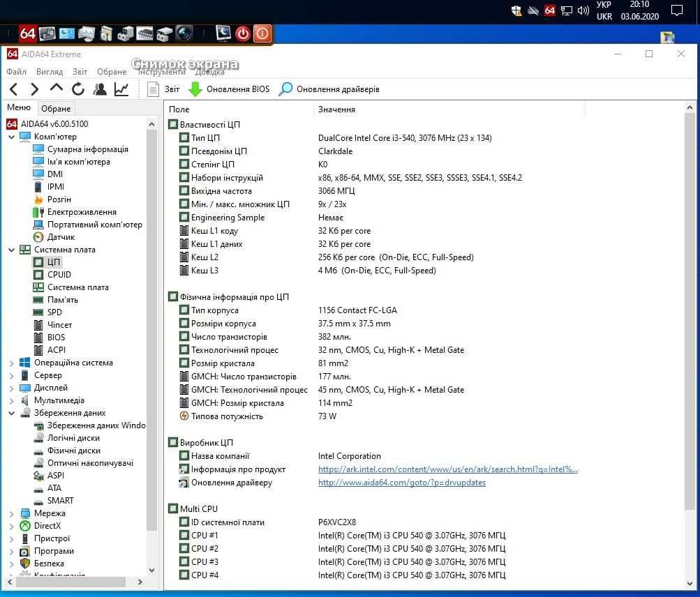This screenshot has width=700, height=597.
Task: Collapse the Системна плата tree branch
Action: pyautogui.click(x=12, y=250)
